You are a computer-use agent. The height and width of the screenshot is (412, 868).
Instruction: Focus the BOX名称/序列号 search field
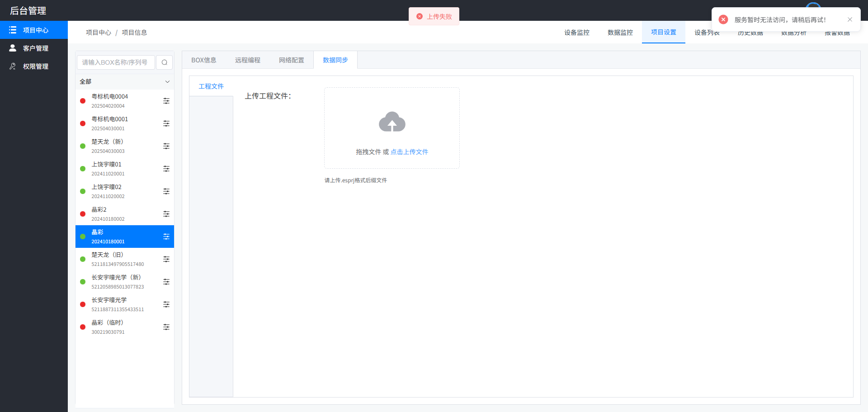click(116, 62)
